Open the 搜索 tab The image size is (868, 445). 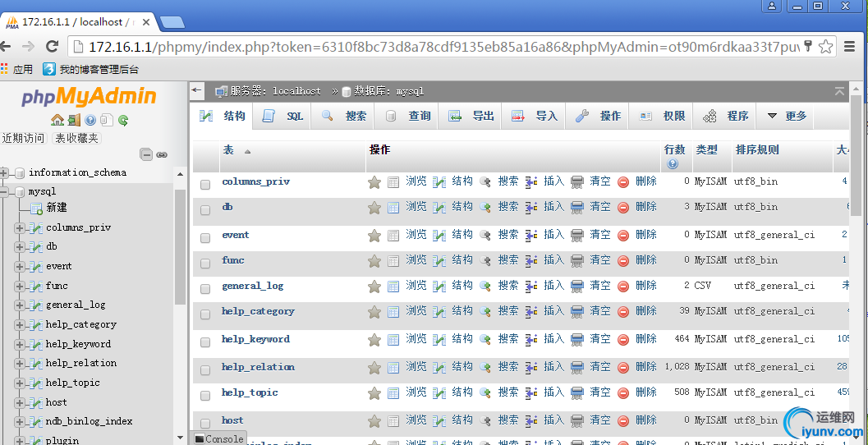point(343,117)
